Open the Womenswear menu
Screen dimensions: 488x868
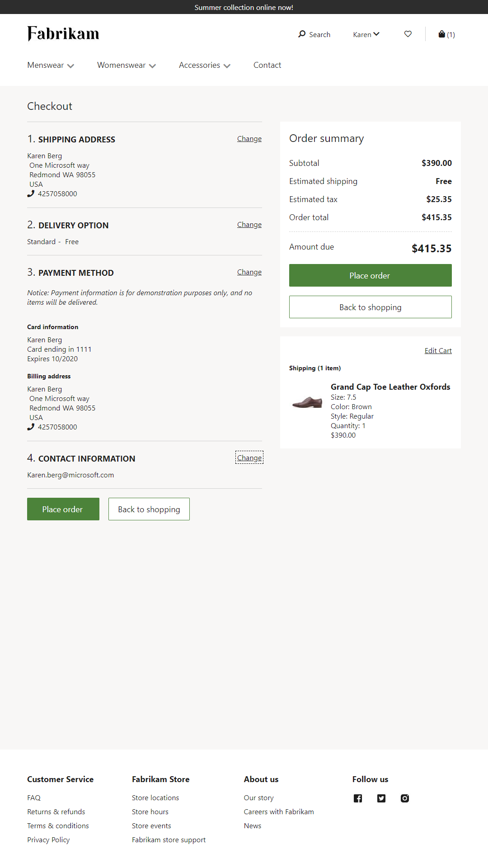pos(126,65)
